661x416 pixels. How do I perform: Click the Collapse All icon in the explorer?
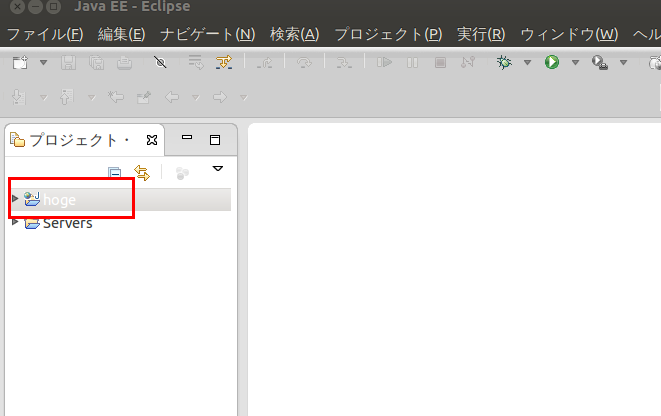coord(115,173)
